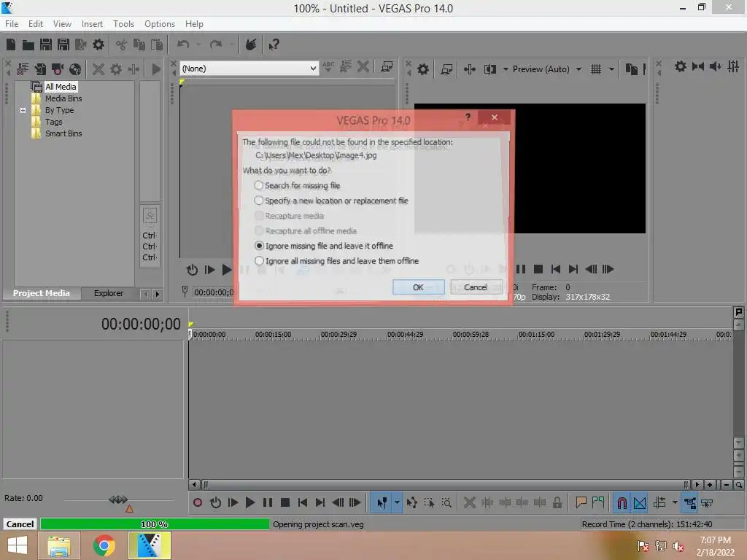This screenshot has width=747, height=560.
Task: Select Specify a new location option
Action: pyautogui.click(x=332, y=201)
